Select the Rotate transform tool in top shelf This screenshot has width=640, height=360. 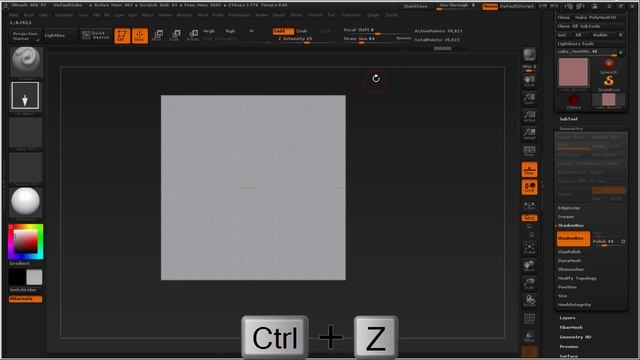[193, 36]
